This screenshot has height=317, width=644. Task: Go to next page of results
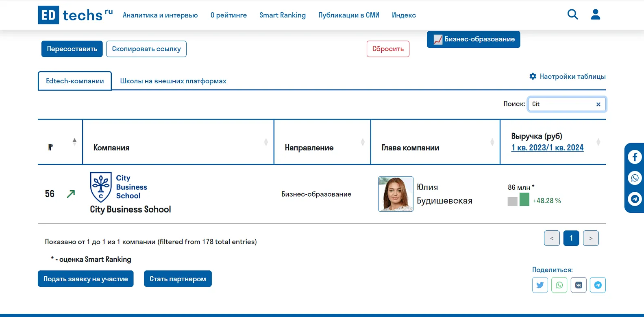[591, 238]
